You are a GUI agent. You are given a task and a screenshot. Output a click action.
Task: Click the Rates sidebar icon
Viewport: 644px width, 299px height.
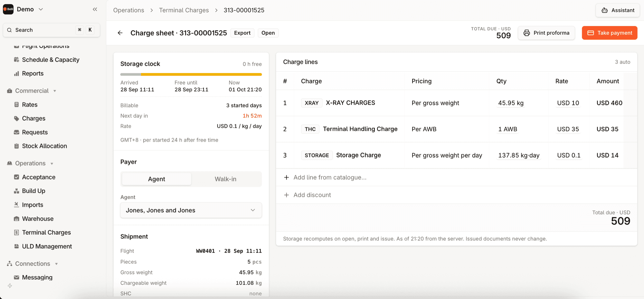(x=16, y=105)
